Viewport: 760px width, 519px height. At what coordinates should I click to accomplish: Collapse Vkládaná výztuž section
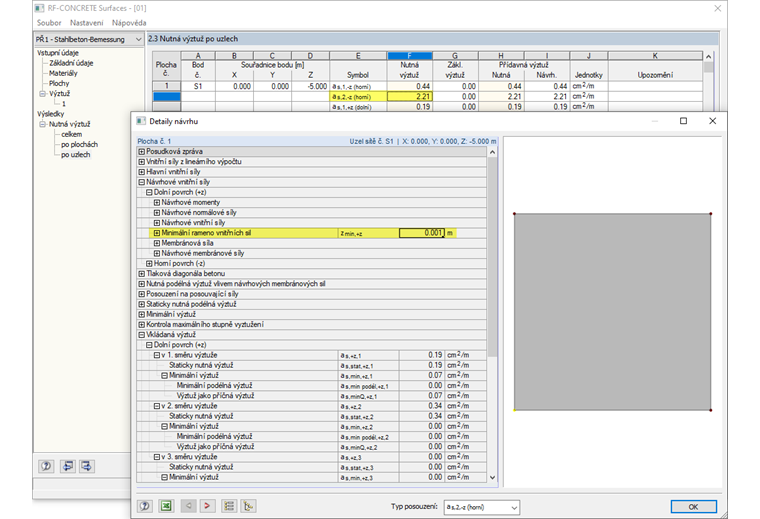point(142,335)
